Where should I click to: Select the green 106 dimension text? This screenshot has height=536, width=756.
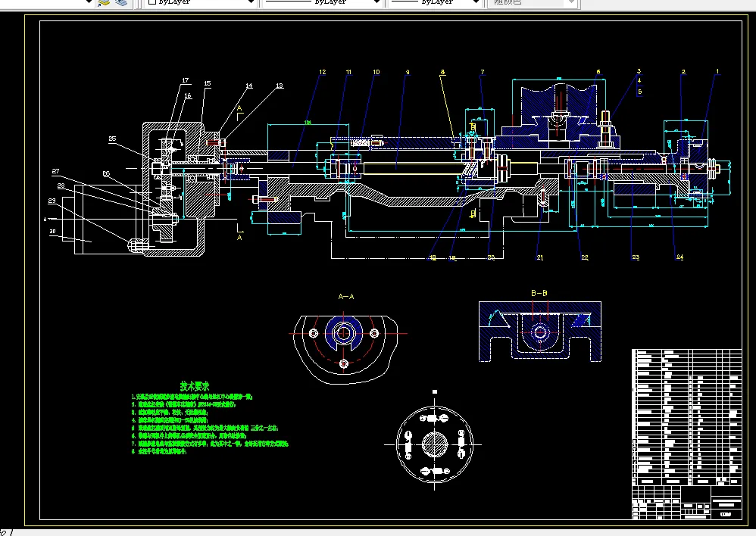coord(308,123)
